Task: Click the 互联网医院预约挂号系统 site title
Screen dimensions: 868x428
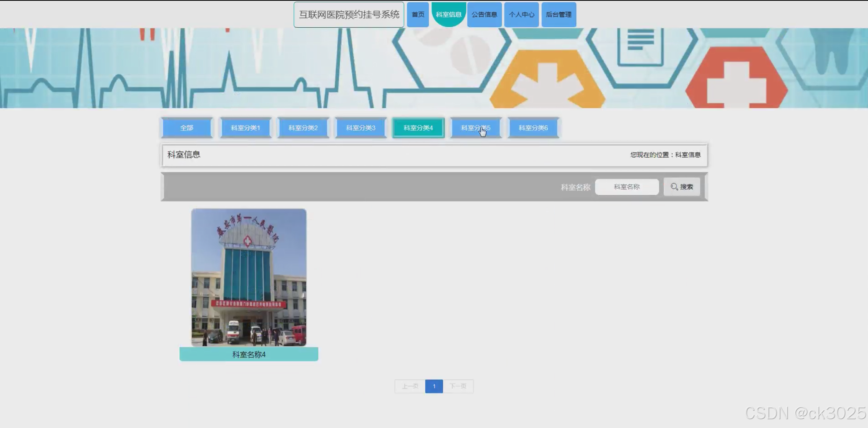Action: click(x=349, y=15)
